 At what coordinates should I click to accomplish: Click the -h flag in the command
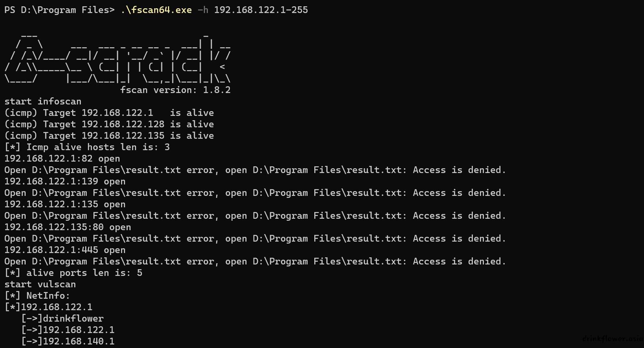coord(203,10)
